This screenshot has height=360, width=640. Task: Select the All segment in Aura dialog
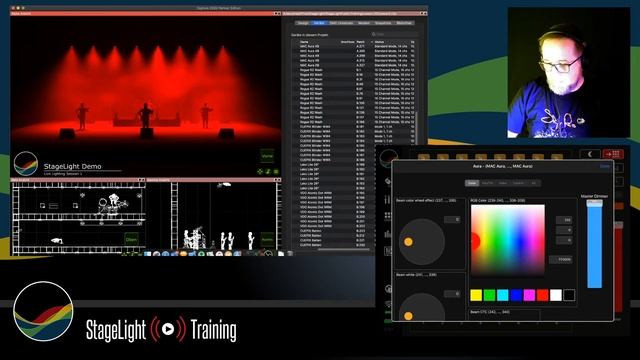coord(533,183)
